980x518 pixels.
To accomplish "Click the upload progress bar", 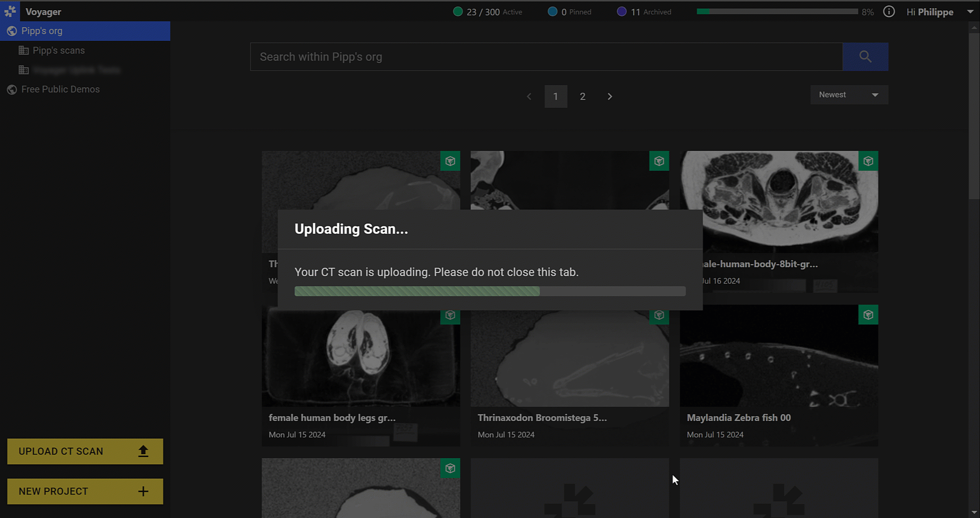I will pos(489,291).
